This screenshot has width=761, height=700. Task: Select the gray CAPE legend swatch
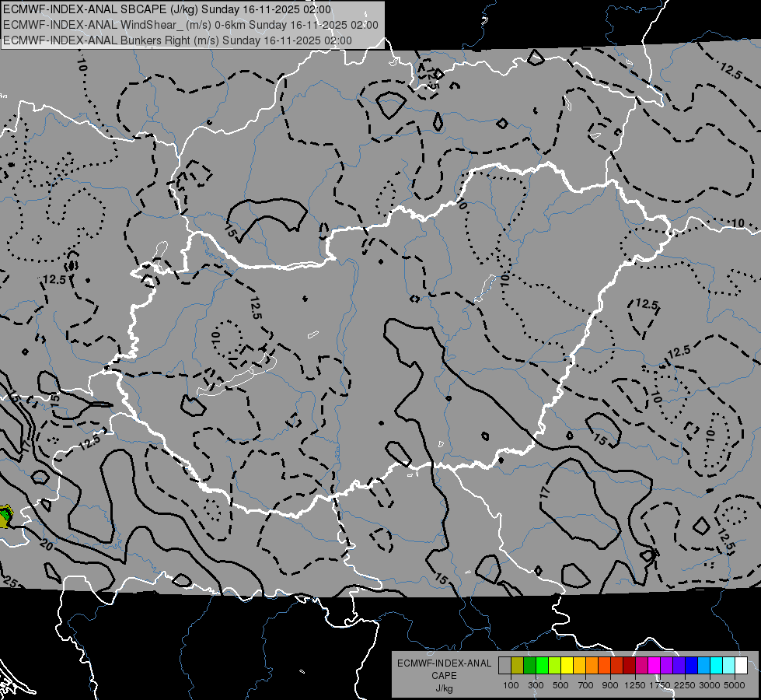pyautogui.click(x=504, y=666)
